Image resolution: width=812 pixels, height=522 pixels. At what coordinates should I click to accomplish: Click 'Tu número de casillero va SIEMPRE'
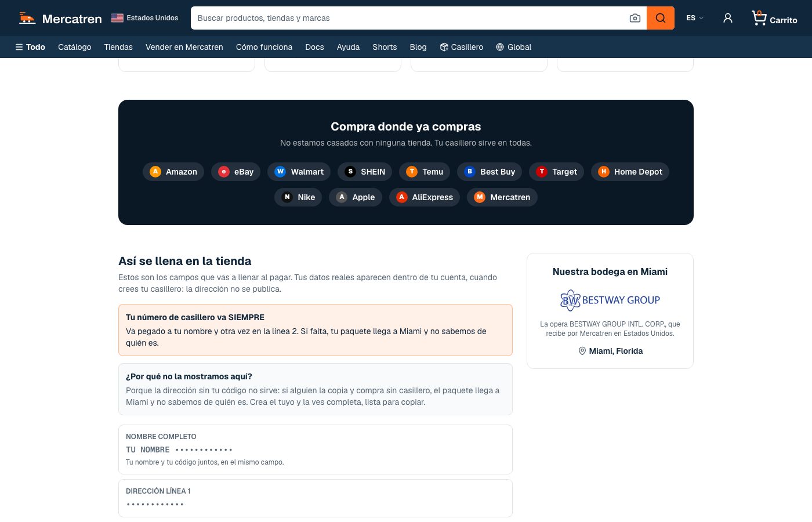(x=195, y=317)
